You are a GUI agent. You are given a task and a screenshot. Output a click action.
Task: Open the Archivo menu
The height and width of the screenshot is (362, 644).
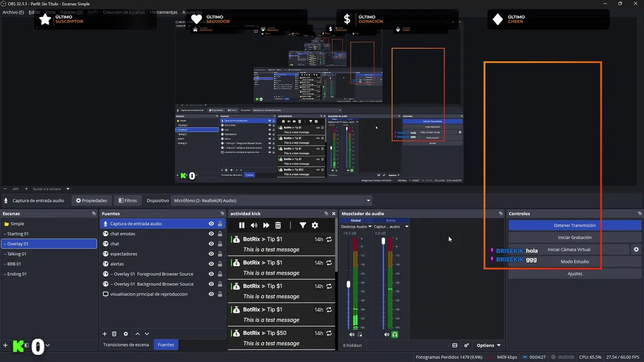point(13,12)
